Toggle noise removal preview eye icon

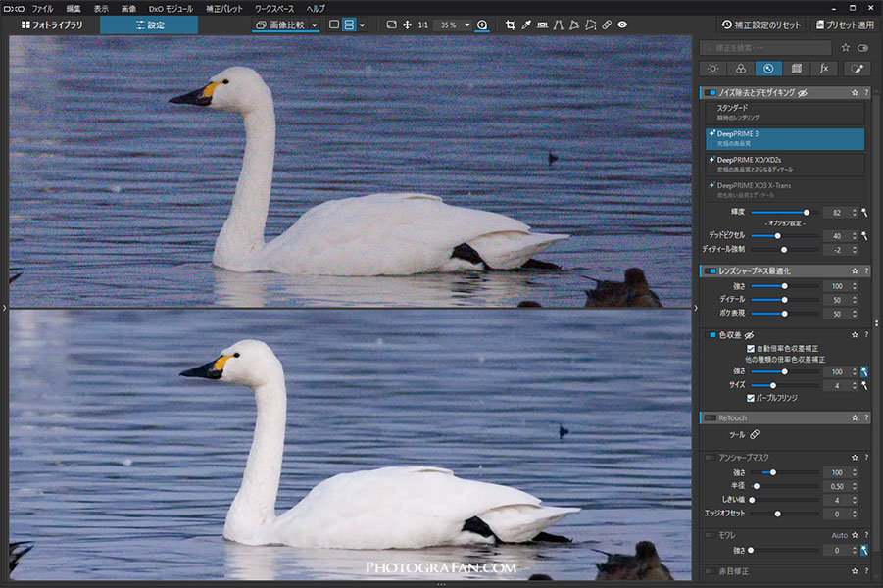(x=803, y=92)
